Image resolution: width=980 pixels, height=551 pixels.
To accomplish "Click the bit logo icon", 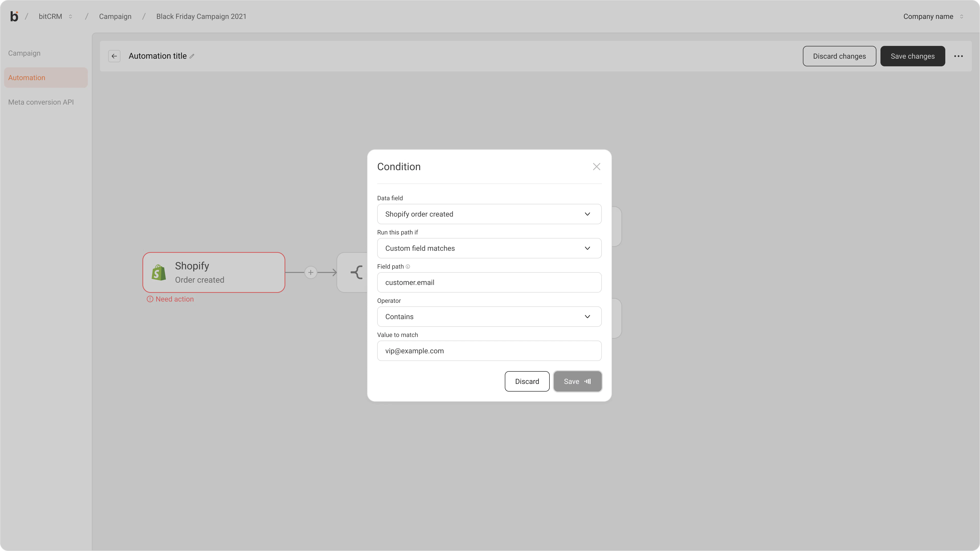I will tap(14, 16).
